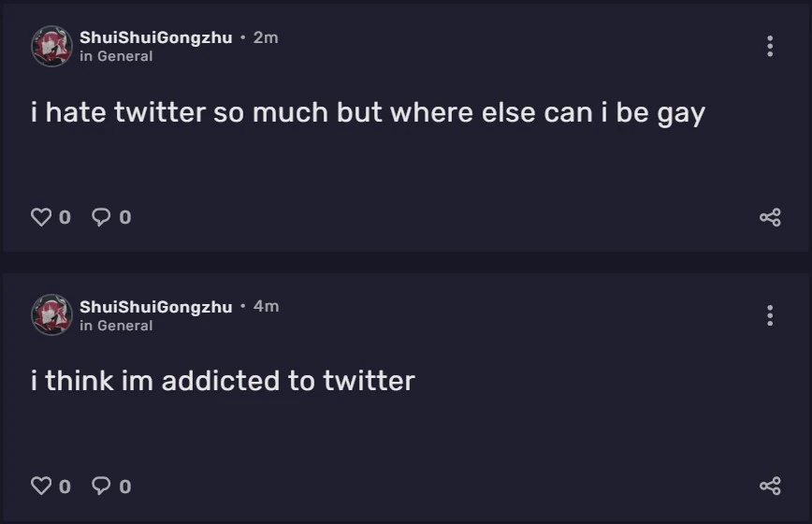Open ShuiShuiGongzhu profile from top post username
The height and width of the screenshot is (524, 812).
155,37
